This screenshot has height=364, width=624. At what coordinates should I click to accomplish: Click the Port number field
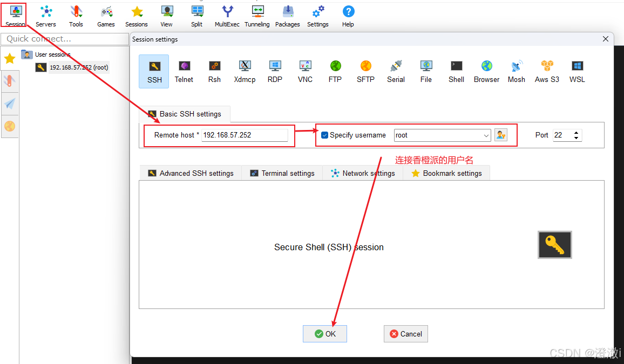click(562, 135)
